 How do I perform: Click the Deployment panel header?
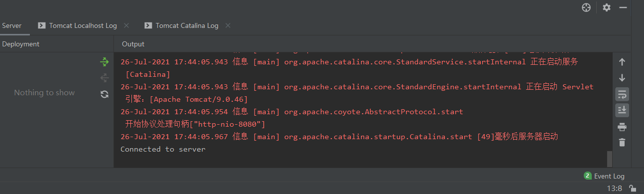point(20,44)
